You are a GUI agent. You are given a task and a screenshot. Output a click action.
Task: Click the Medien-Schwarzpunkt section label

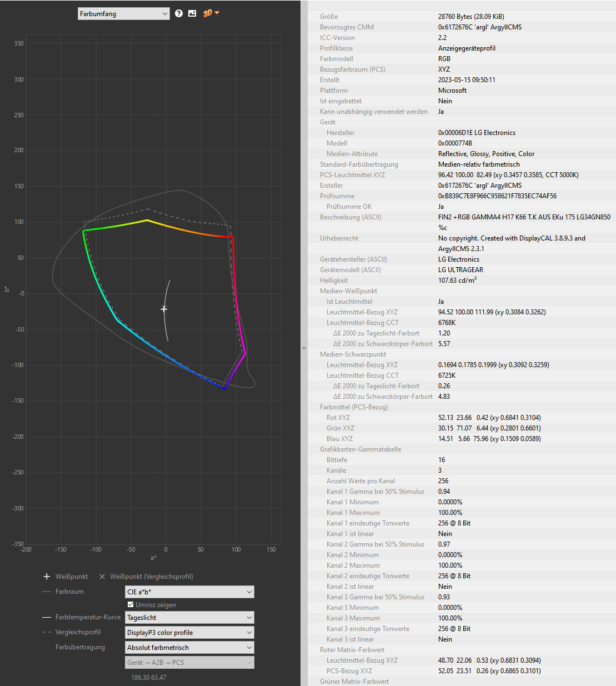(353, 354)
